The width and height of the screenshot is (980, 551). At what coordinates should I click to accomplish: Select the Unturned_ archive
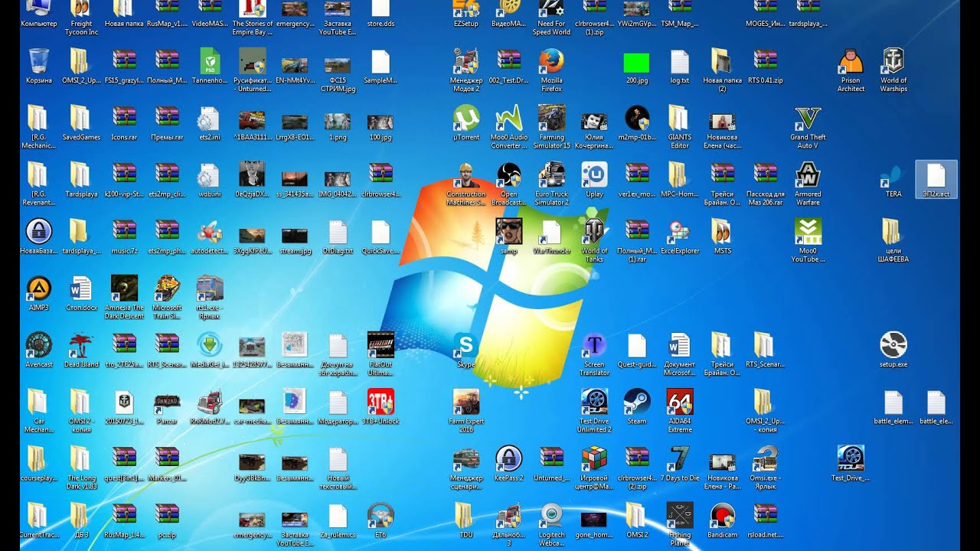551,464
